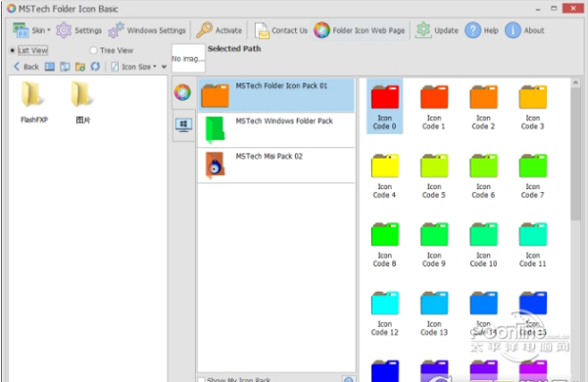The height and width of the screenshot is (382, 588).
Task: Choose Icon Code 8 folder icon
Action: coord(385,245)
